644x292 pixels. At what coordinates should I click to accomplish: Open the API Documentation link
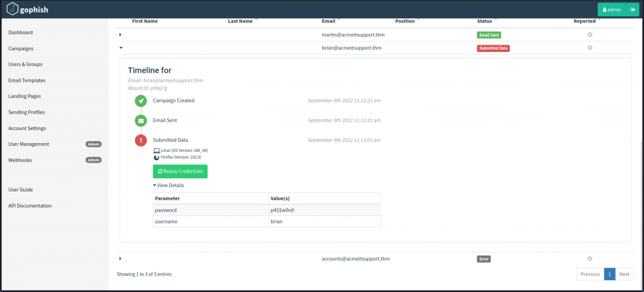pos(30,205)
